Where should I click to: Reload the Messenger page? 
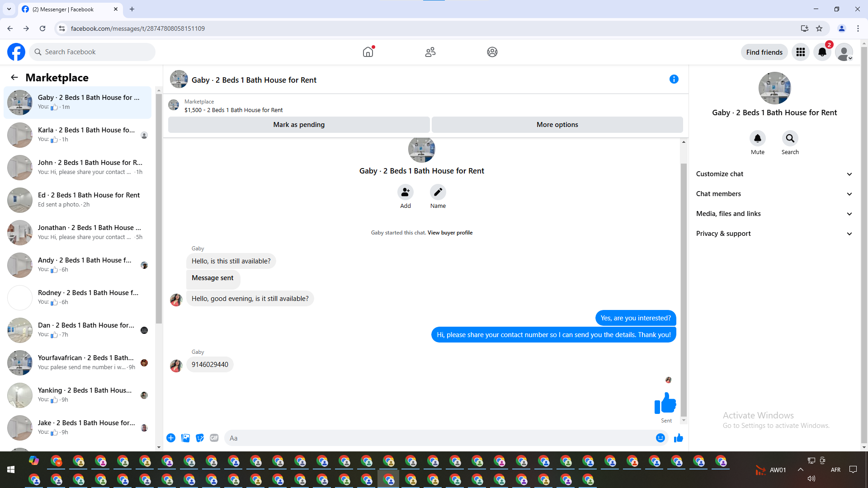click(42, 28)
